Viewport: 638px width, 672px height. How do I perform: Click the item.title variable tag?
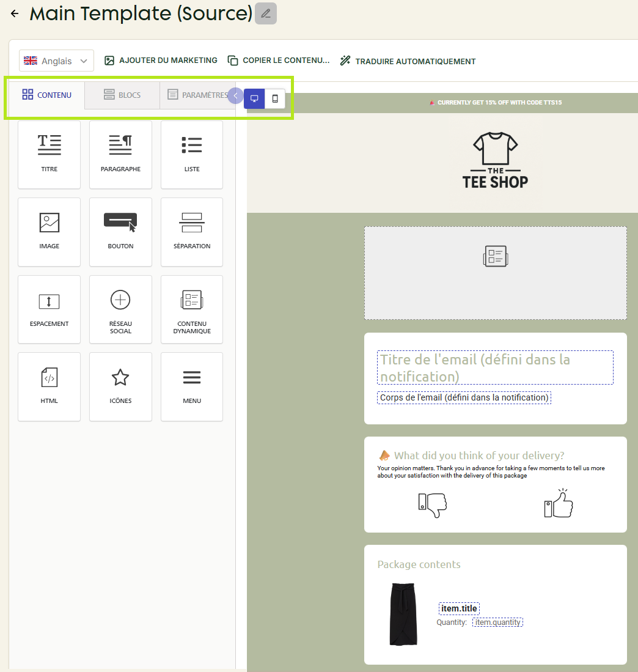click(x=459, y=608)
